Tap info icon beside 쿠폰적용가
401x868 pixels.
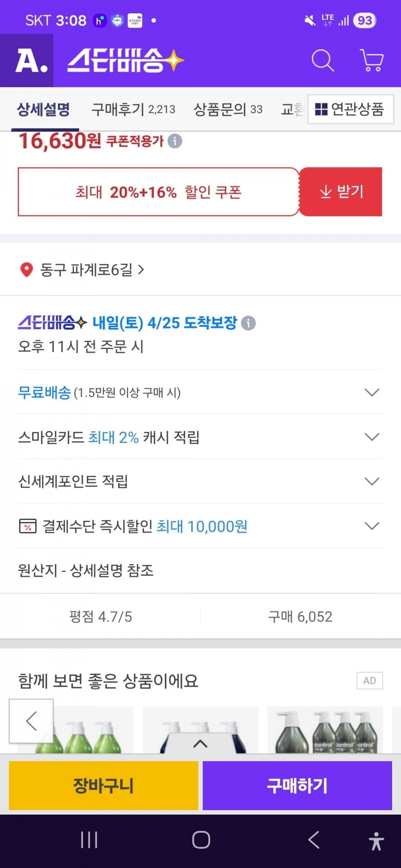tap(175, 142)
